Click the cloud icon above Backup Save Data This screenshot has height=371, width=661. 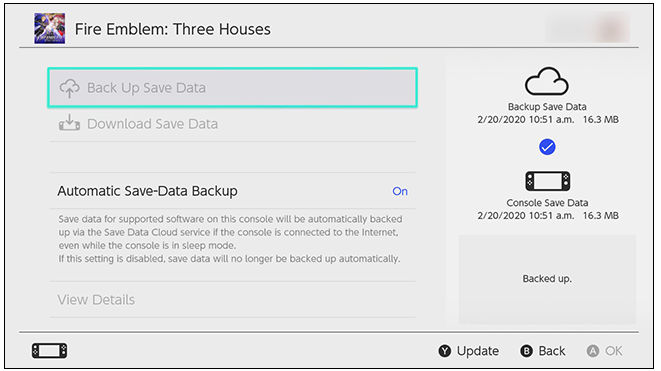[547, 81]
